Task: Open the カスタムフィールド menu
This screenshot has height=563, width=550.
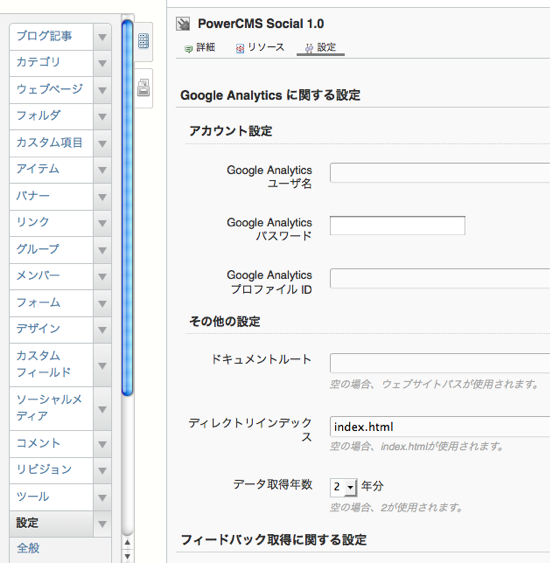Action: [x=52, y=365]
